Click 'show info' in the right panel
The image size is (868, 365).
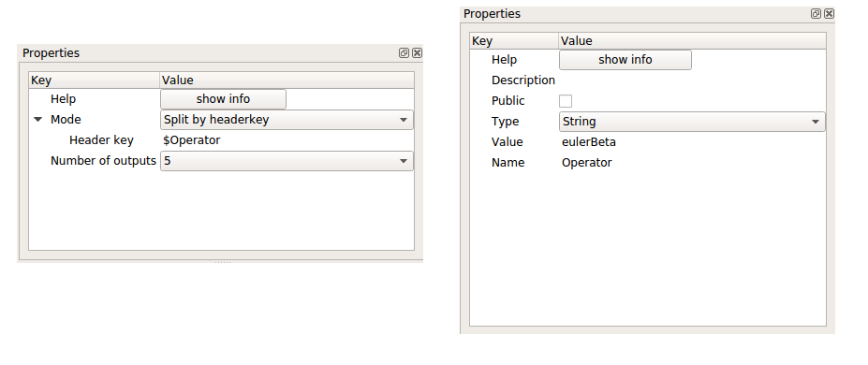point(625,60)
